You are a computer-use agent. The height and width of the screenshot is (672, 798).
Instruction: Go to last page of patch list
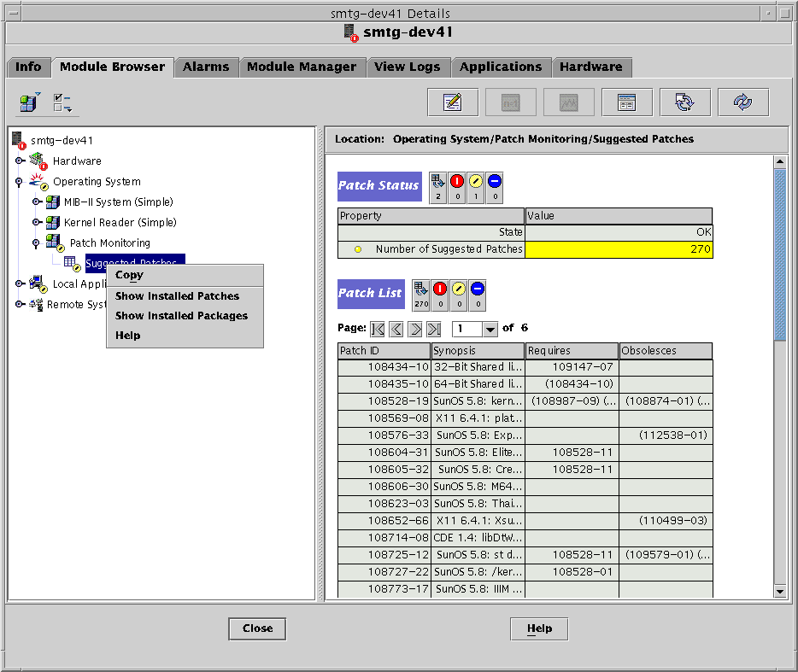pos(434,329)
